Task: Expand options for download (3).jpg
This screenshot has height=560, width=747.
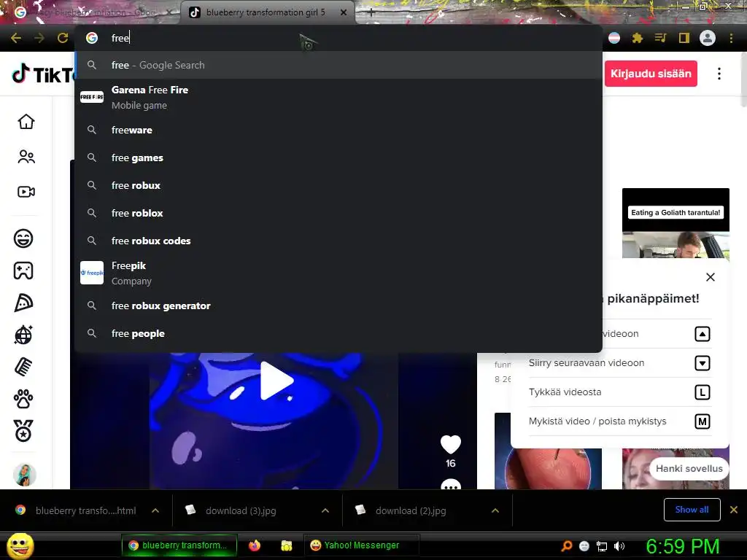Action: pyautogui.click(x=325, y=510)
